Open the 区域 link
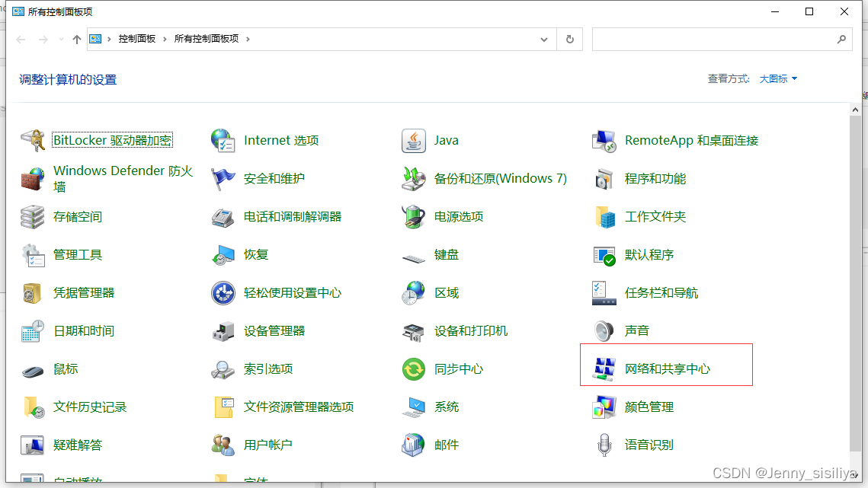Viewport: 868px width, 488px height. [446, 293]
